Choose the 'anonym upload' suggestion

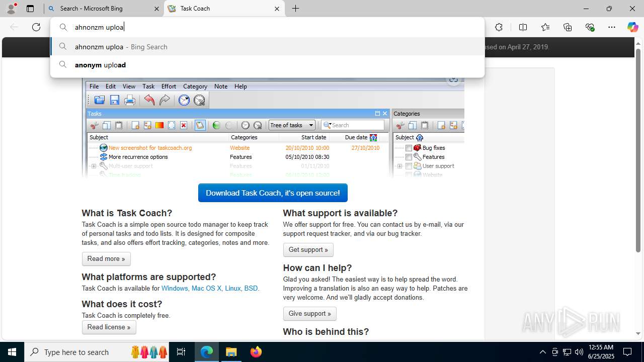pos(267,65)
